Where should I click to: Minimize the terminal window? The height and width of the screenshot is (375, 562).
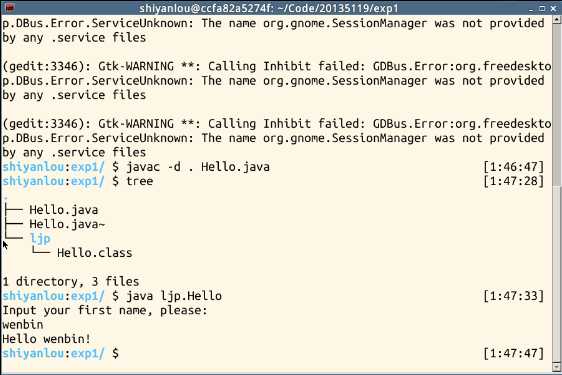(531, 8)
